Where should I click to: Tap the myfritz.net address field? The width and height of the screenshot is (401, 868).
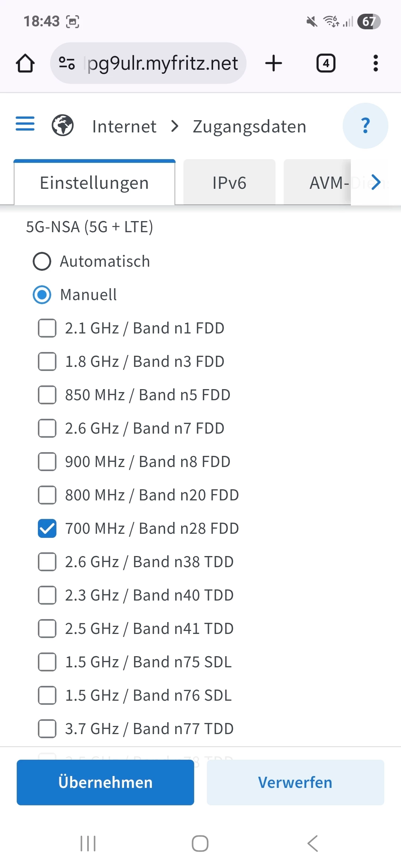[163, 63]
